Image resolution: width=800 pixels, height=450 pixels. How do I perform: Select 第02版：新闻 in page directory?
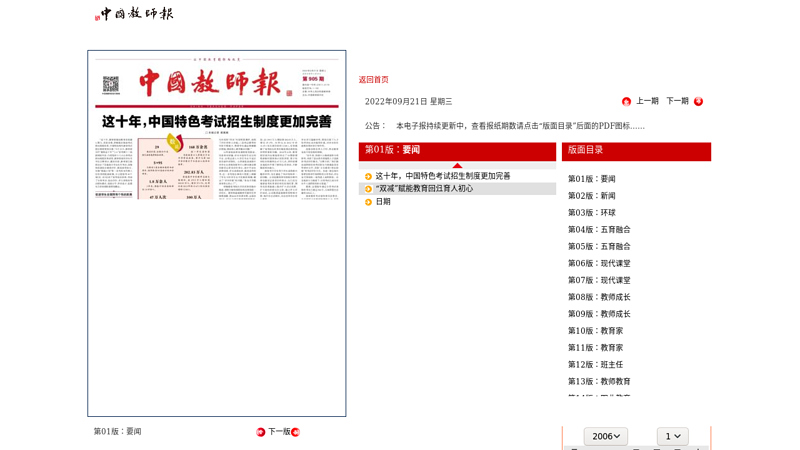(592, 196)
